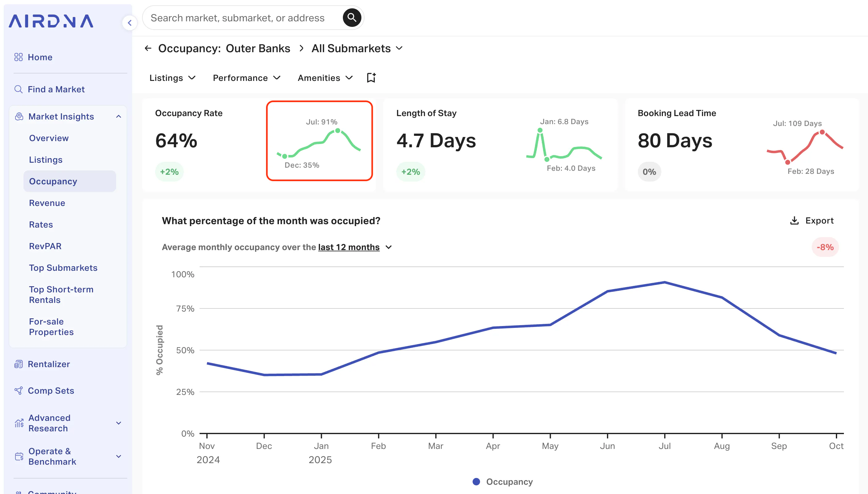Click the Advanced Research chart icon
The width and height of the screenshot is (868, 494).
(19, 423)
